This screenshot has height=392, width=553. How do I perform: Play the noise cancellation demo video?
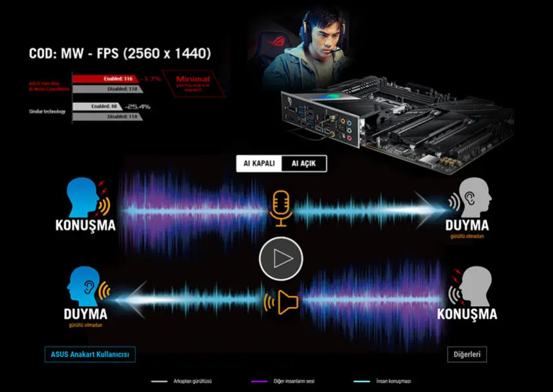280,258
